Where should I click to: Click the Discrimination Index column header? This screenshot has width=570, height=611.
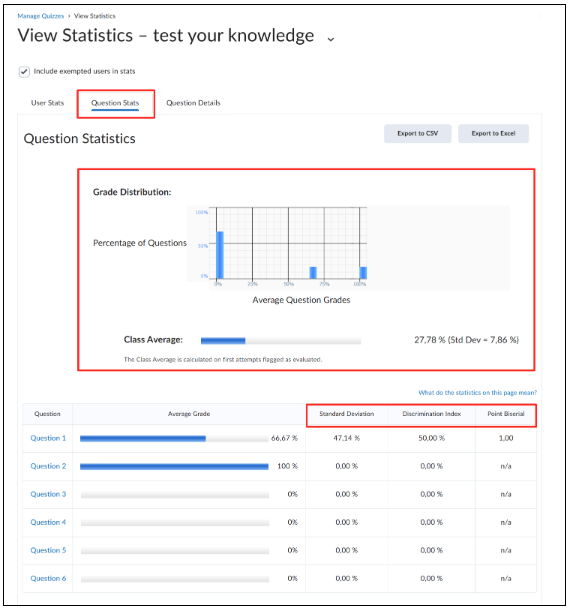pos(431,414)
